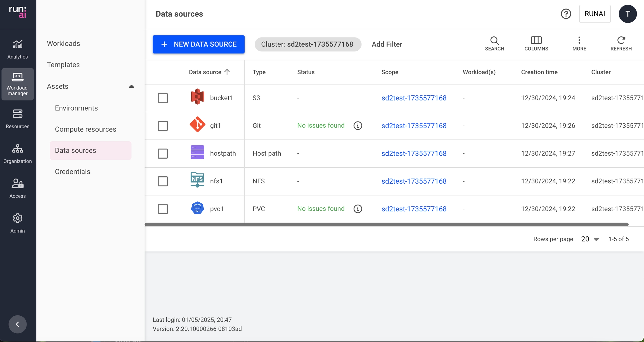The width and height of the screenshot is (644, 342).
Task: Open the hostpath scope link sd2test-1735577168
Action: (x=414, y=153)
